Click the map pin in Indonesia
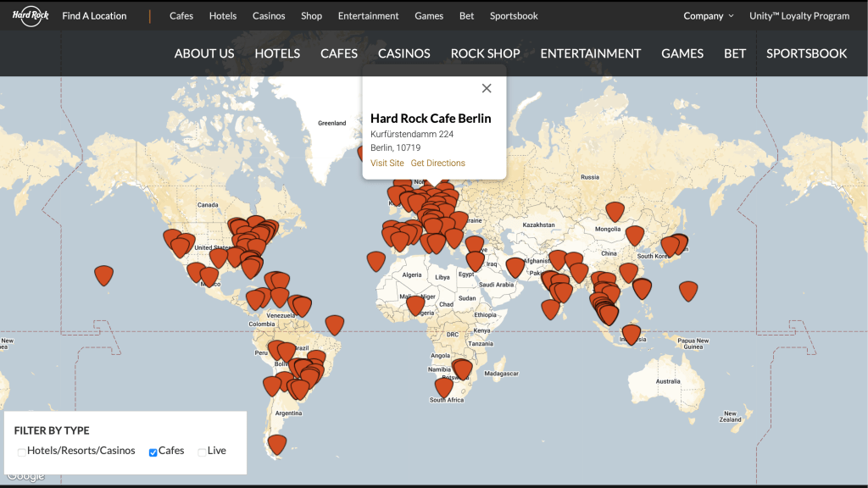Viewport: 868px width, 488px height. coord(632,334)
